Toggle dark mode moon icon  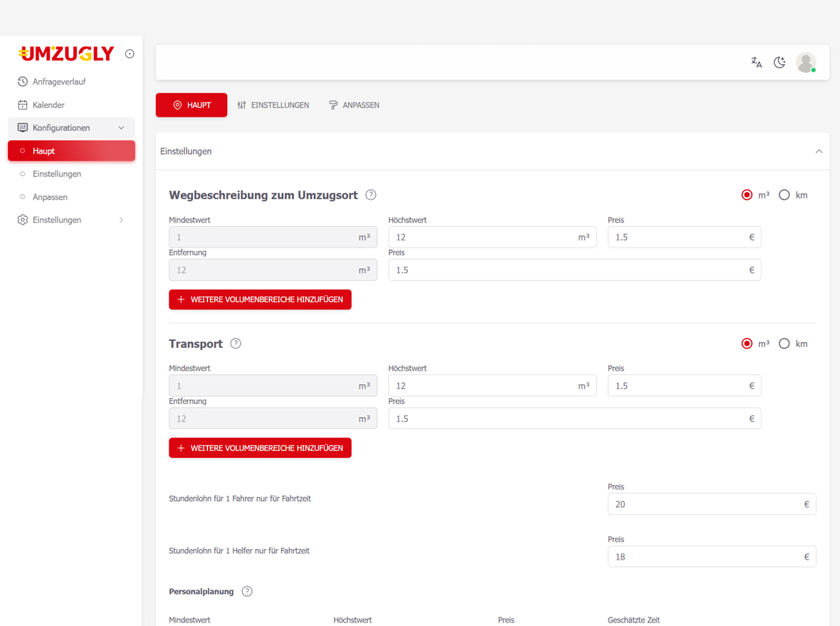779,63
